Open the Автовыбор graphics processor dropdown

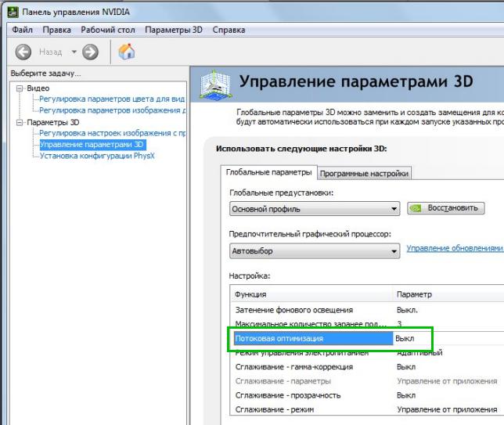point(315,250)
